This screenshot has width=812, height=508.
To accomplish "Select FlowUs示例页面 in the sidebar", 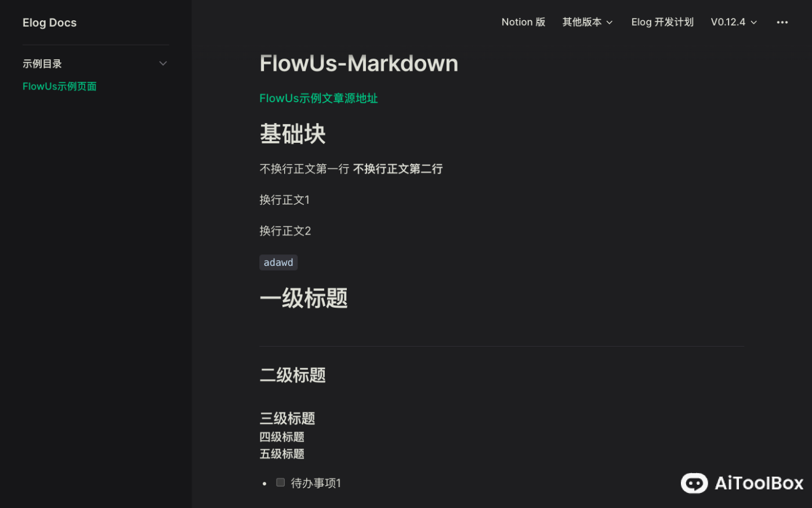I will [59, 86].
